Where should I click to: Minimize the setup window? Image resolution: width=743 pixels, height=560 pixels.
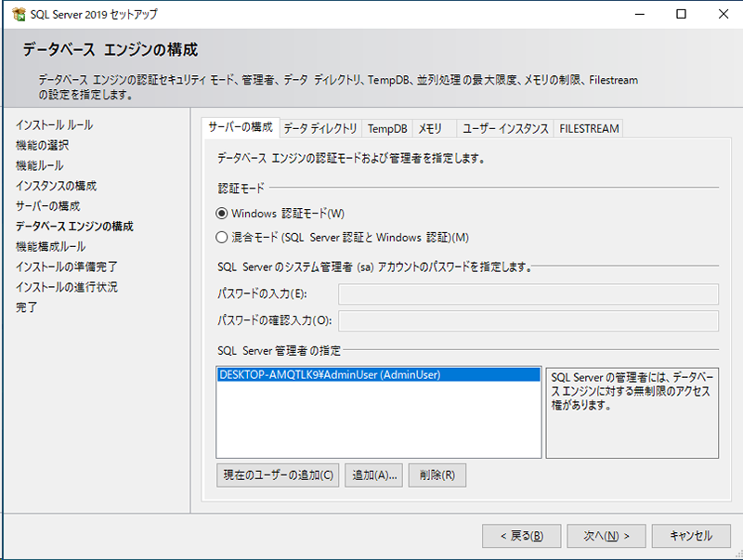640,14
